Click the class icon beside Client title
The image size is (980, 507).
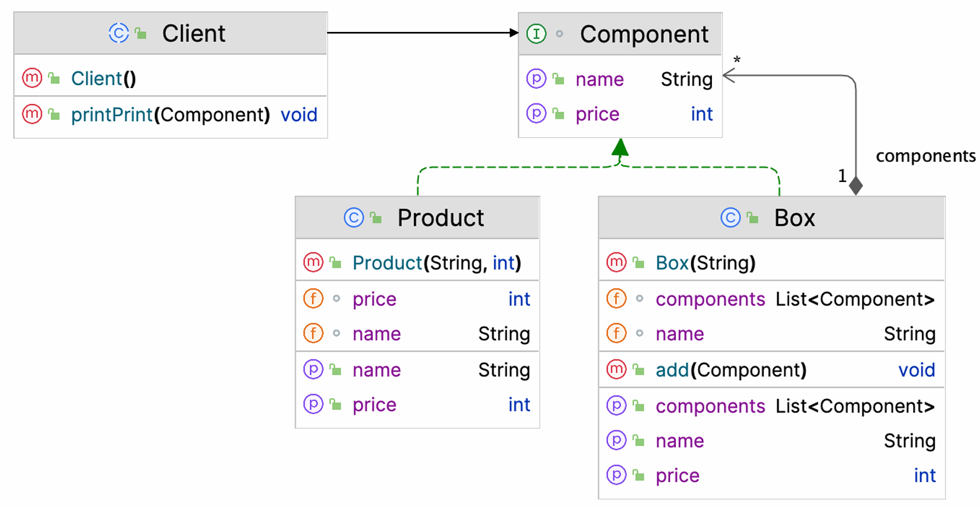[x=119, y=33]
